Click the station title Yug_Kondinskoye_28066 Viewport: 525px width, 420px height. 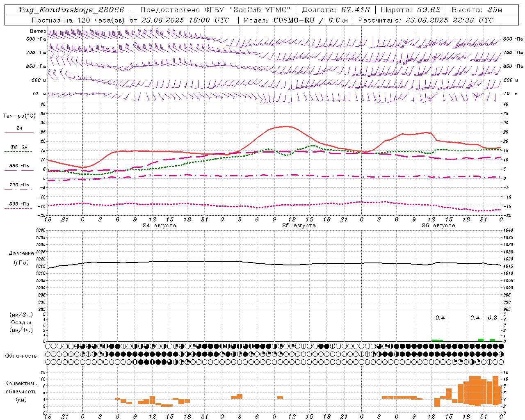click(x=71, y=10)
